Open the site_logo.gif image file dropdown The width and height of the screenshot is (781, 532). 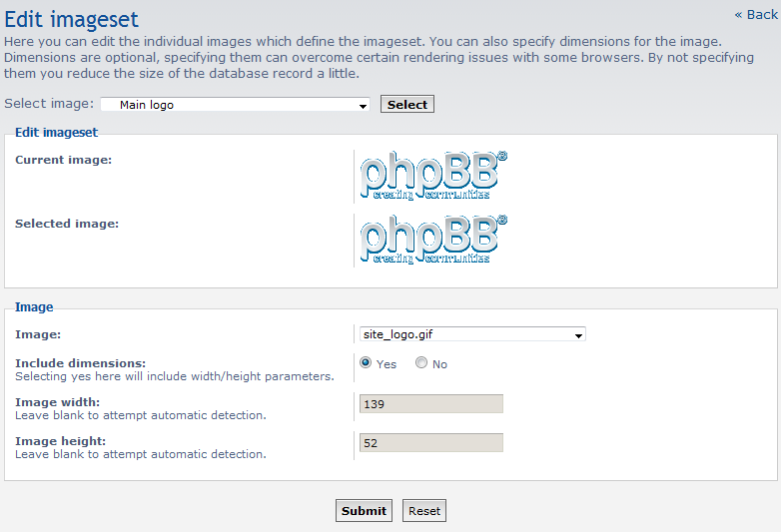tap(471, 335)
